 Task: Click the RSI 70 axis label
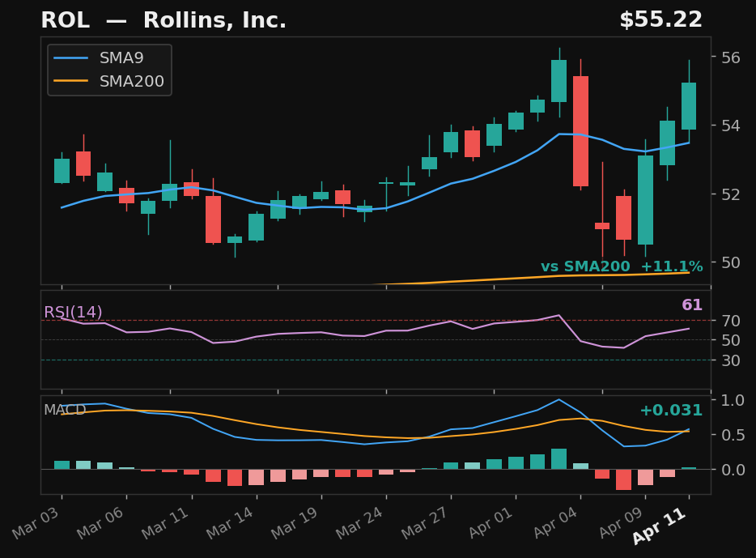click(730, 321)
